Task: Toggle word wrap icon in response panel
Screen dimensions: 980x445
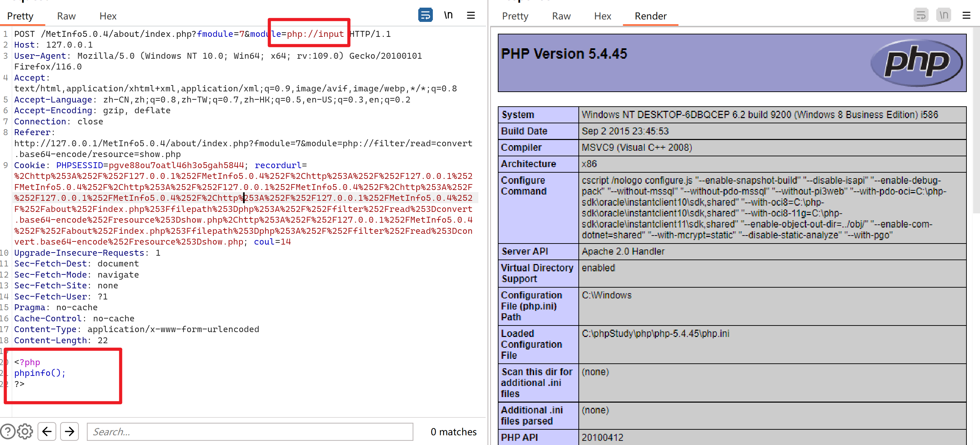Action: 921,15
